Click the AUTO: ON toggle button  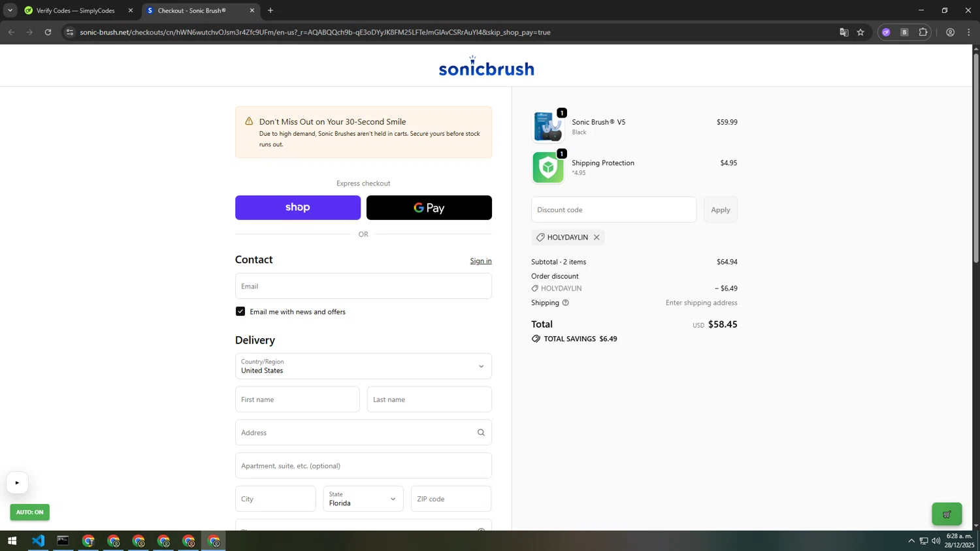(29, 512)
